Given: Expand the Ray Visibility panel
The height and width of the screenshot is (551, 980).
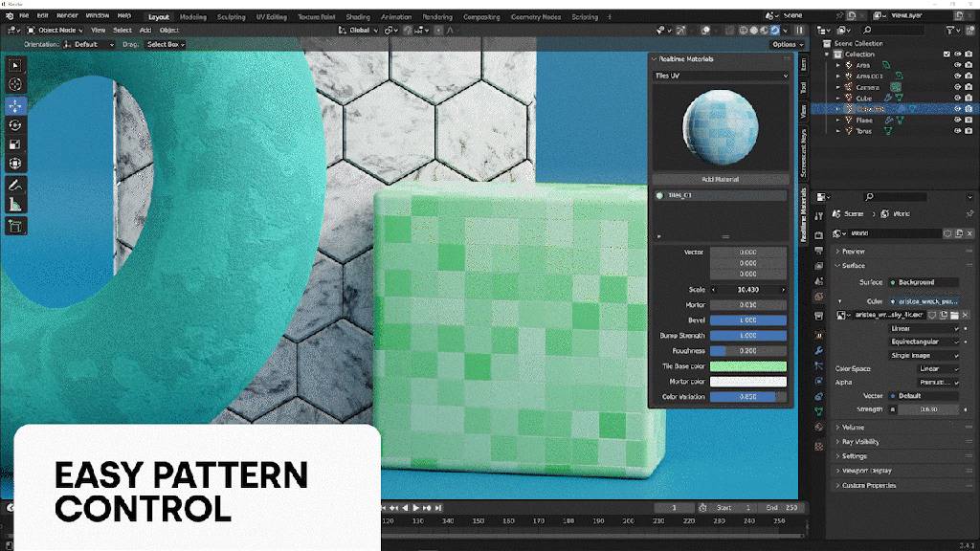Looking at the screenshot, I should [862, 442].
